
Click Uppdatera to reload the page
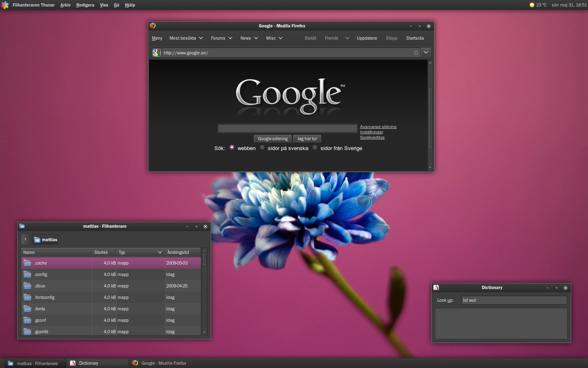(367, 38)
